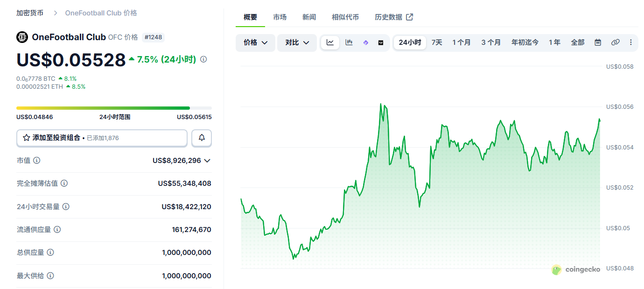Select the 1年 time range
This screenshot has height=289, width=644.
(555, 42)
